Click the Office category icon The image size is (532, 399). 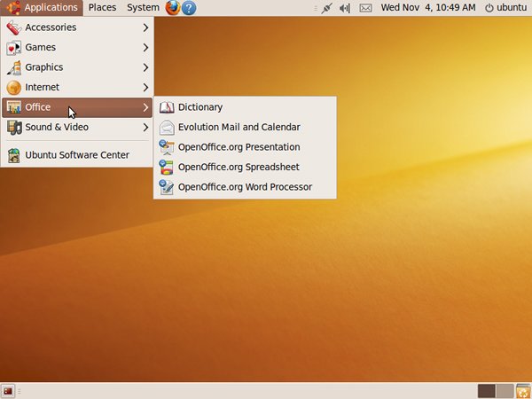pos(13,107)
